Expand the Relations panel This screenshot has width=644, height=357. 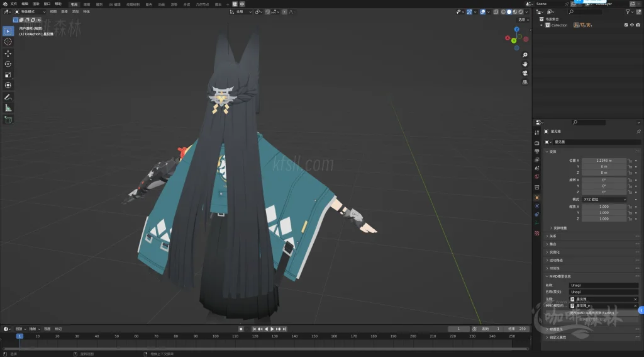[x=553, y=236]
